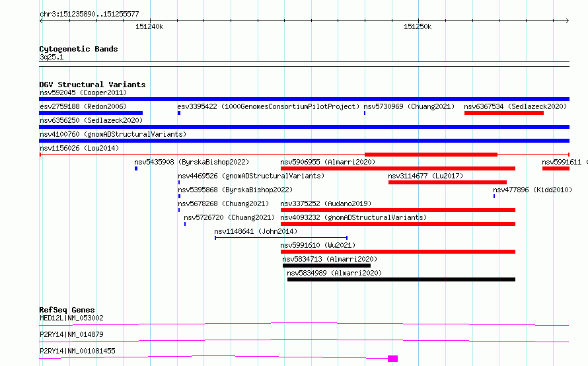
Task: Open the nsv5991610 (Wu2021) label
Action: (318, 245)
